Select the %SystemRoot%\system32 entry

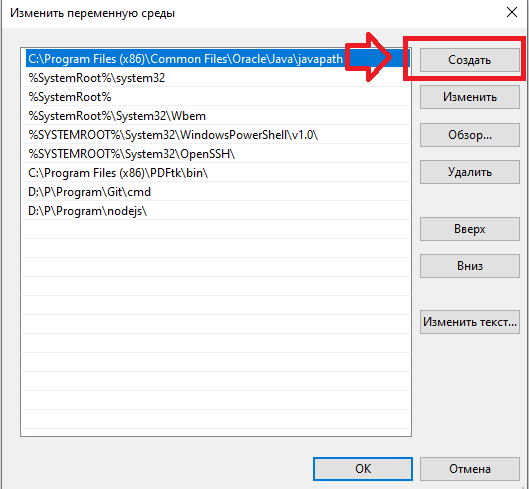pyautogui.click(x=216, y=78)
